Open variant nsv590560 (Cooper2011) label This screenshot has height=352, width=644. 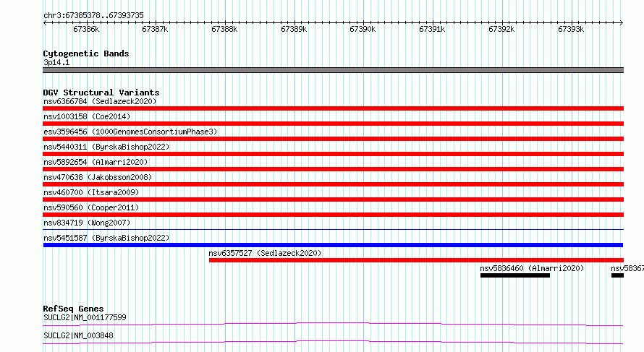91,207
